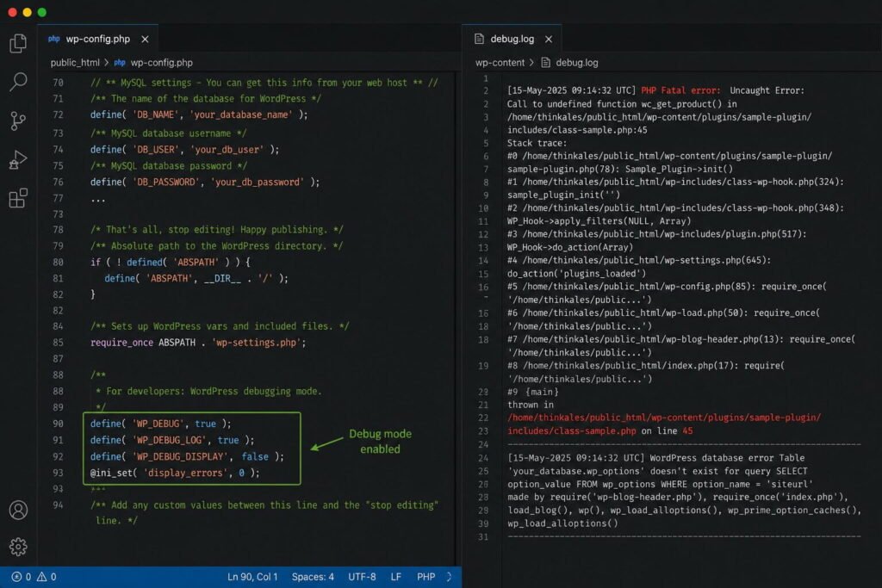This screenshot has width=882, height=588.
Task: Select wp-content breadcrumb folder
Action: pos(500,62)
